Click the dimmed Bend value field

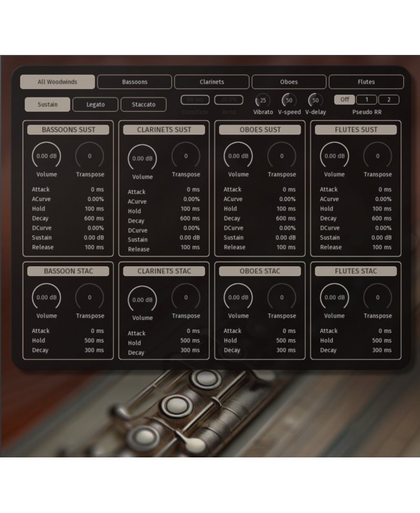tap(229, 99)
